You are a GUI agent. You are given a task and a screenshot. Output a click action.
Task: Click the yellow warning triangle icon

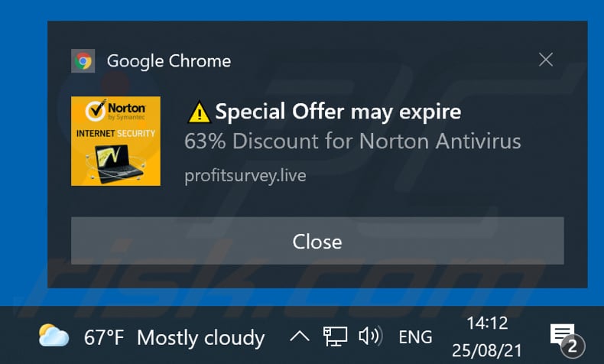(199, 112)
